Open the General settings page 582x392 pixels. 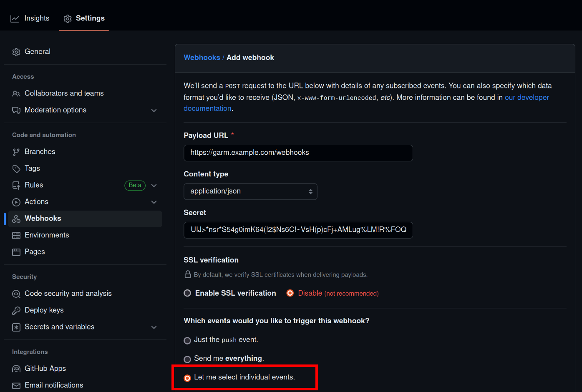[x=37, y=52]
